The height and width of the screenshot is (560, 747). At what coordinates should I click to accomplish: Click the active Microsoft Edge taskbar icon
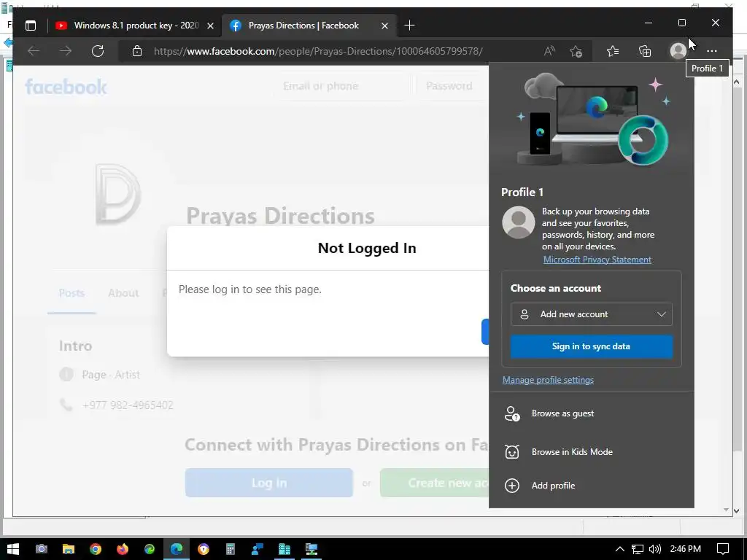(177, 549)
